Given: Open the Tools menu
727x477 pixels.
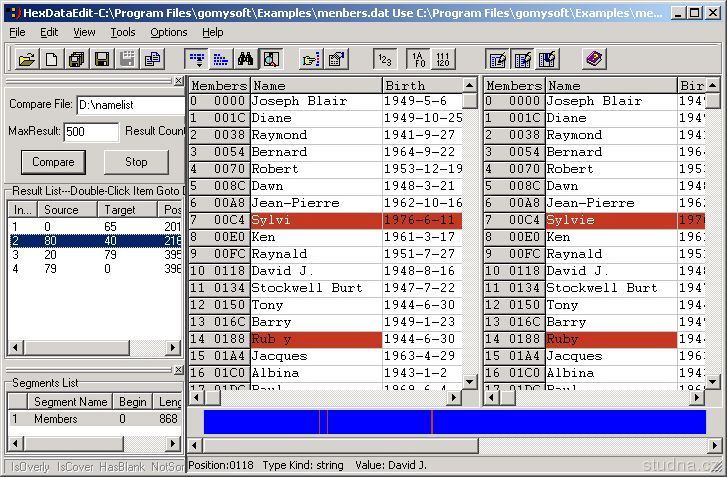Looking at the screenshot, I should pos(122,32).
